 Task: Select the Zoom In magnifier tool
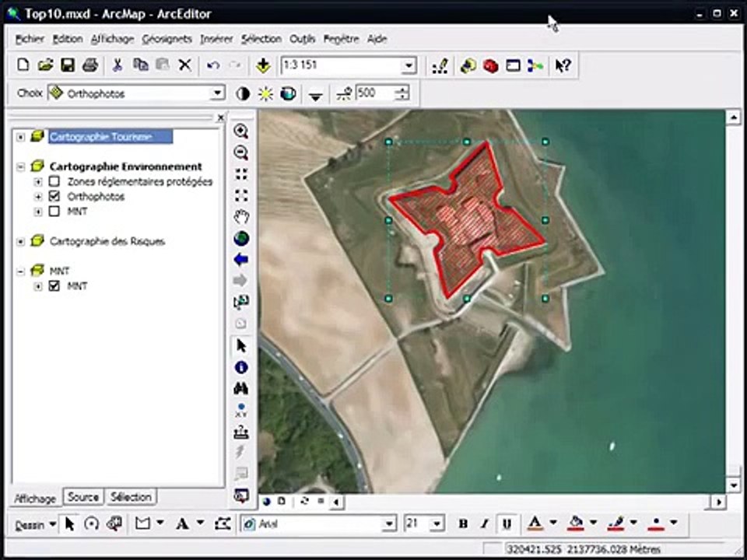[241, 132]
